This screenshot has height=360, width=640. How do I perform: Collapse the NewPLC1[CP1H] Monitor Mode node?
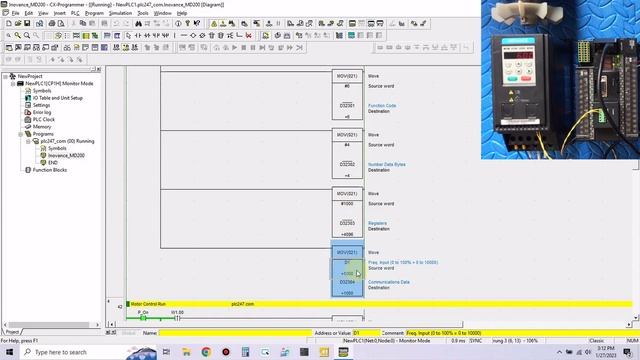(x=13, y=84)
